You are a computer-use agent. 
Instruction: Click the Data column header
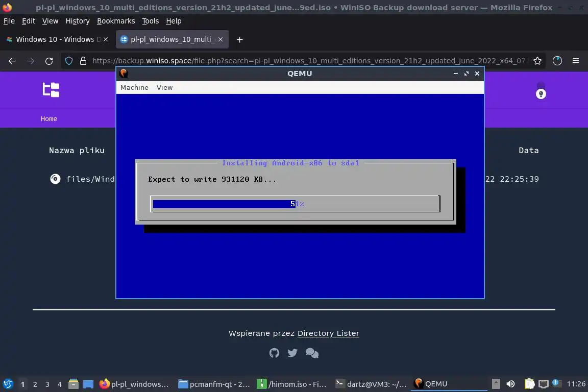[x=529, y=151]
